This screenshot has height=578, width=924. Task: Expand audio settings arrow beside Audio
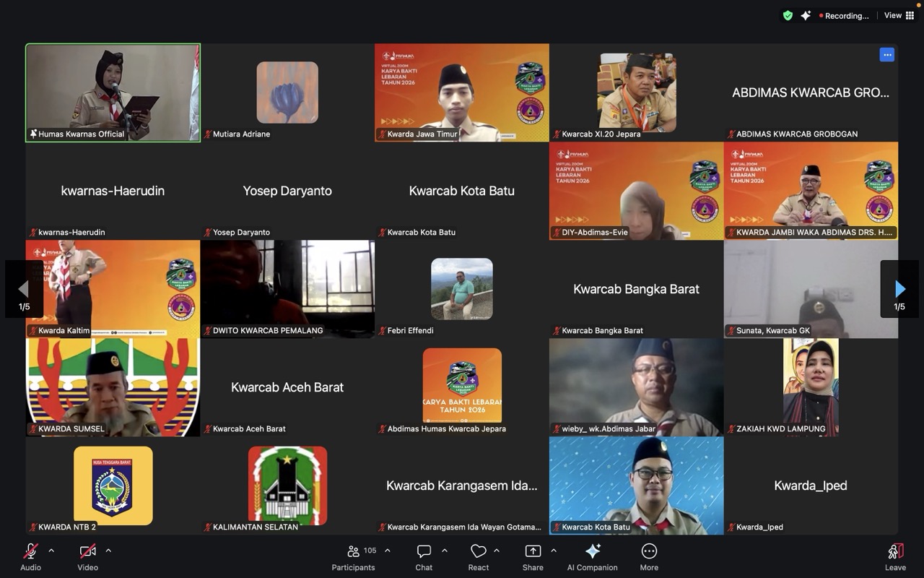51,551
